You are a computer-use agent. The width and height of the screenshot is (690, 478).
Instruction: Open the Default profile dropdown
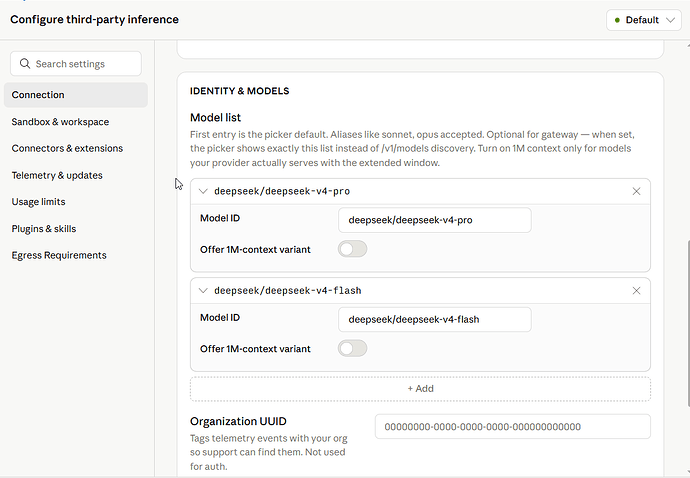click(644, 20)
